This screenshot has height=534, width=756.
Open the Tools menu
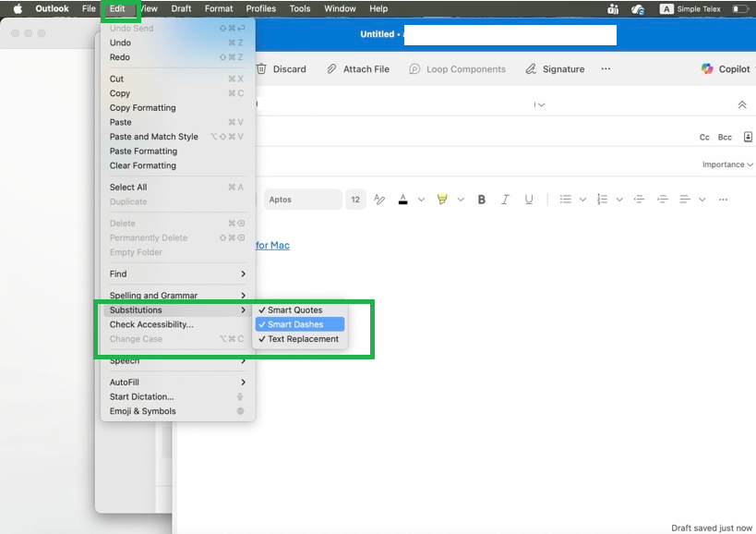click(x=300, y=8)
